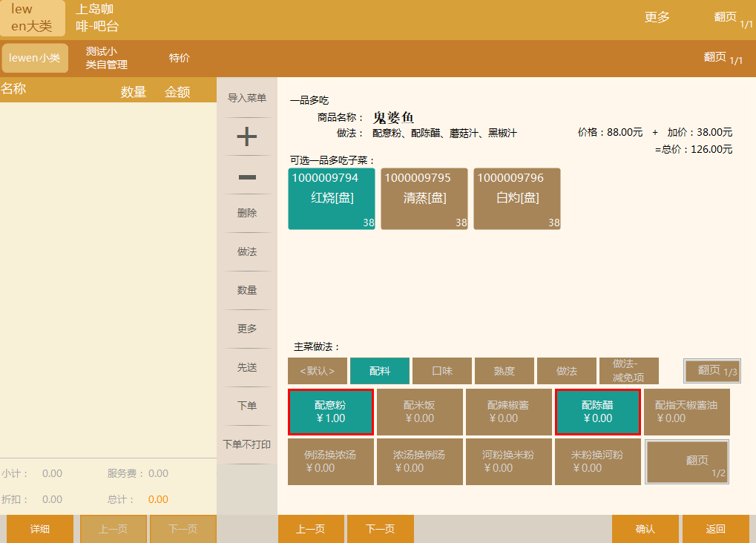
Task: Click the plus icon to increase quantity
Action: pos(246,136)
